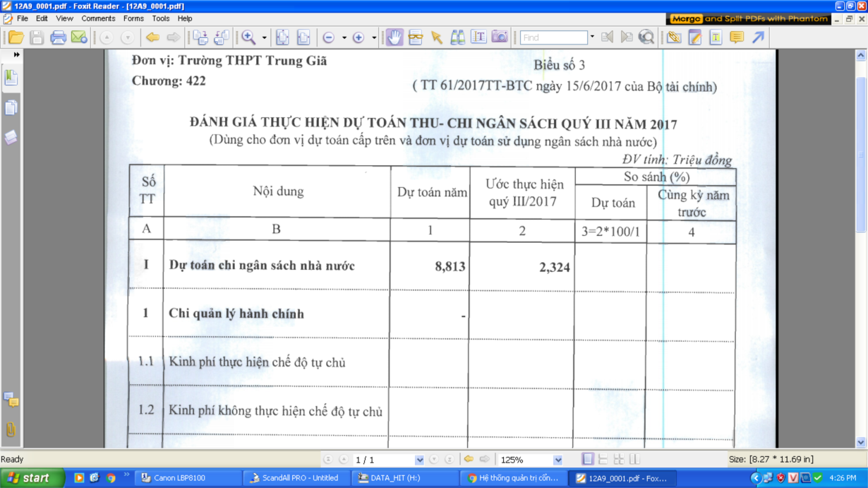This screenshot has width=868, height=488.
Task: Open the Tools menu
Action: click(x=160, y=18)
